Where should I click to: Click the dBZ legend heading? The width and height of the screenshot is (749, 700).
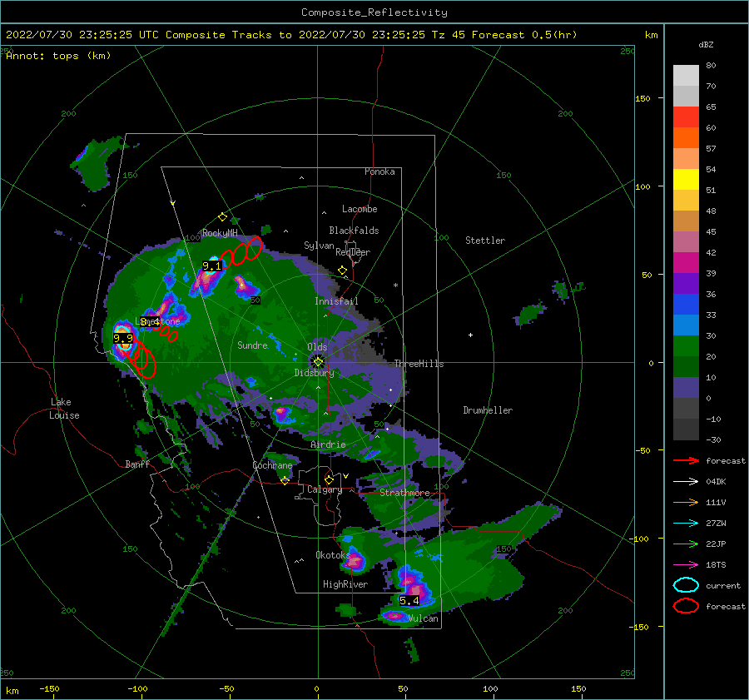706,44
